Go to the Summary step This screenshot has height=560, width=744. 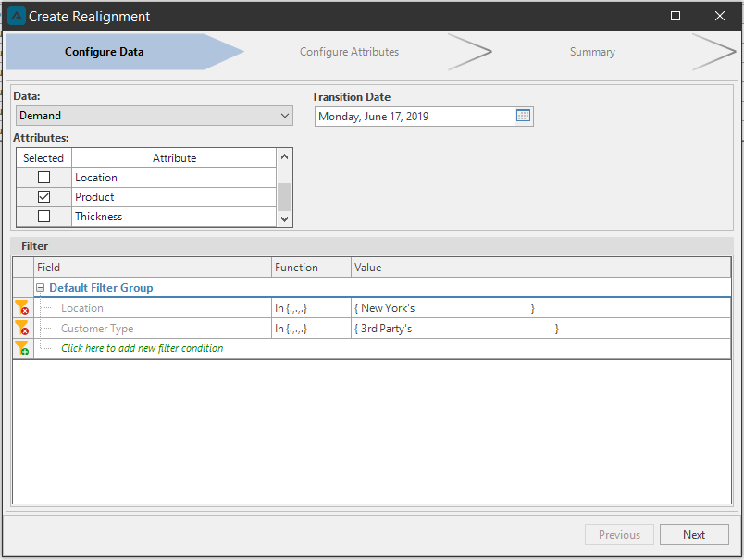(592, 52)
